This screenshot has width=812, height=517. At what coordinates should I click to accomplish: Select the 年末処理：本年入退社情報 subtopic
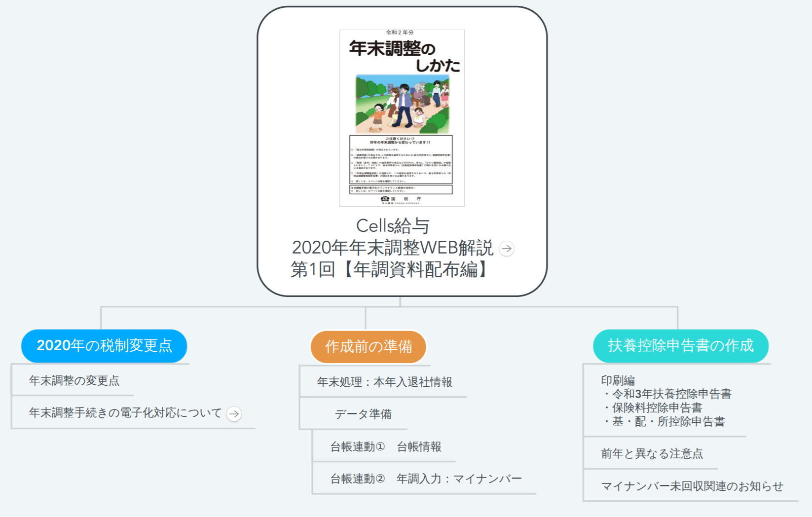[384, 382]
